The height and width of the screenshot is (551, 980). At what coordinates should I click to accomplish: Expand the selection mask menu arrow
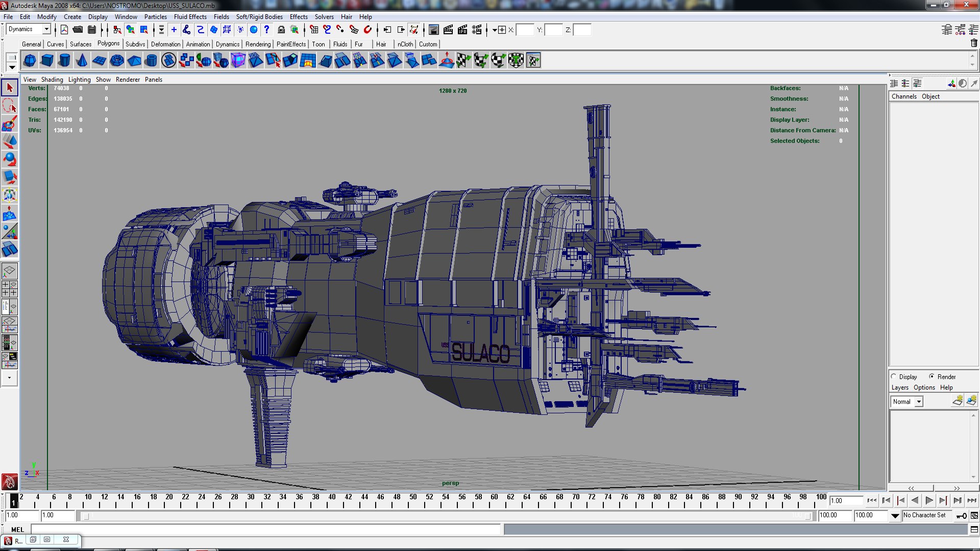click(161, 30)
